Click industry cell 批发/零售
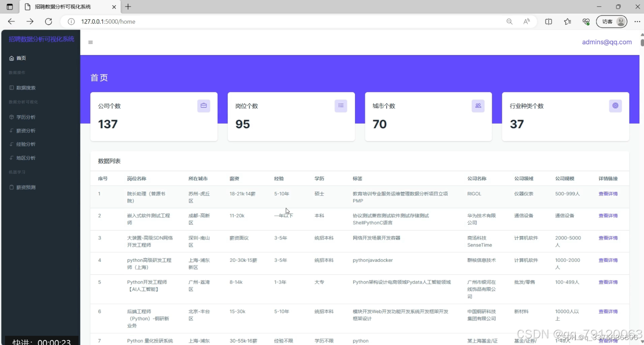Viewport: 644px width, 345px height. (525, 282)
